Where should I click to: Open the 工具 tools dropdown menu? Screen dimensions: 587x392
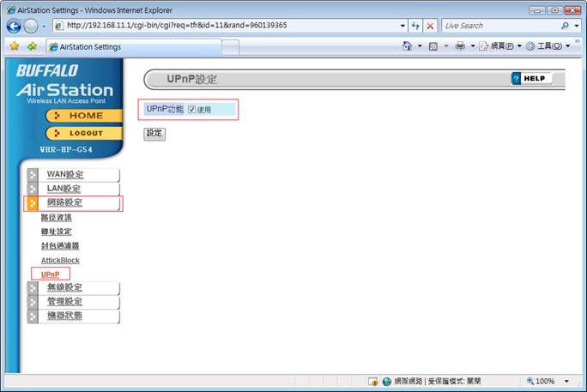[547, 46]
